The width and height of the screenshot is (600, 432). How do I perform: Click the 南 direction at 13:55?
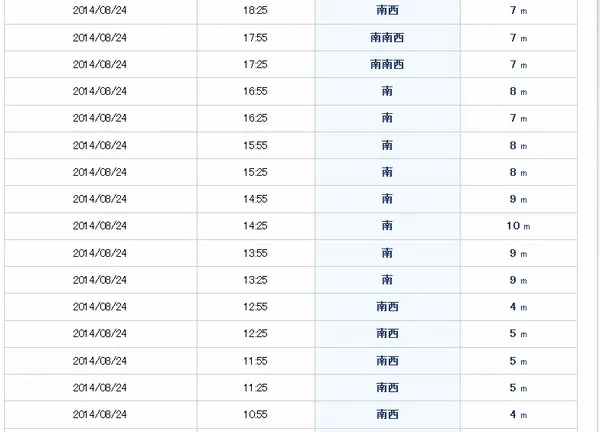[x=387, y=253]
